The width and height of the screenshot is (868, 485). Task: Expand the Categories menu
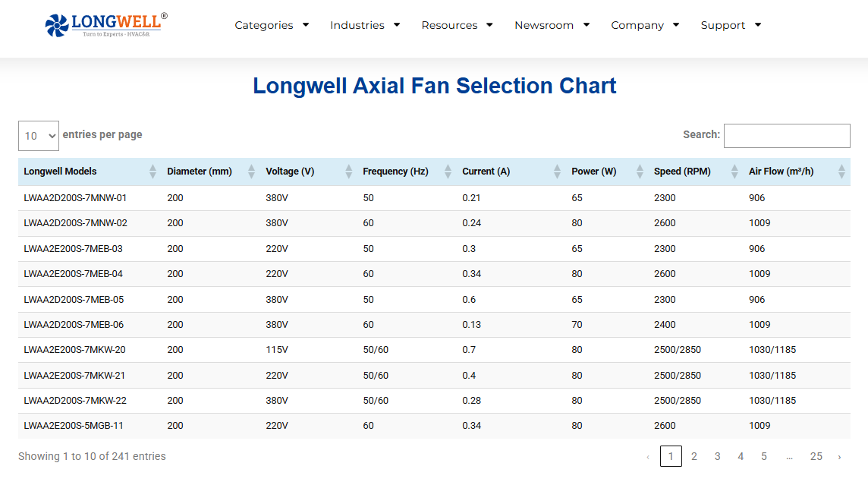(x=272, y=25)
